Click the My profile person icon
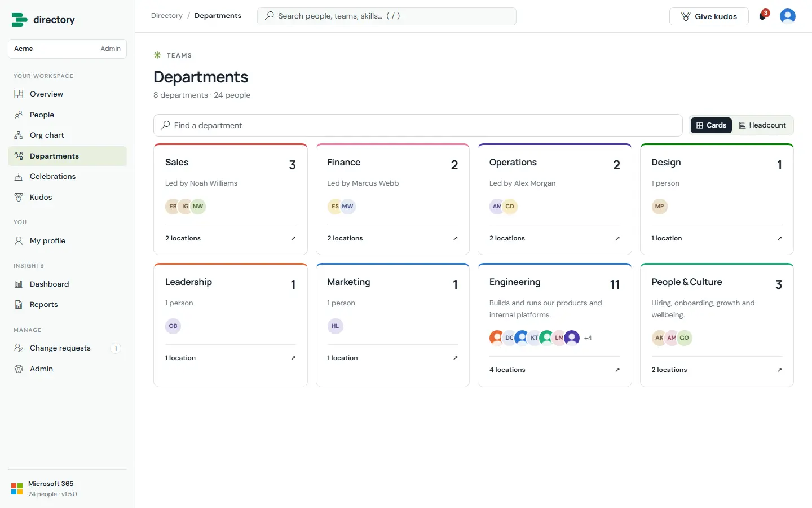The width and height of the screenshot is (812, 508). [x=19, y=240]
